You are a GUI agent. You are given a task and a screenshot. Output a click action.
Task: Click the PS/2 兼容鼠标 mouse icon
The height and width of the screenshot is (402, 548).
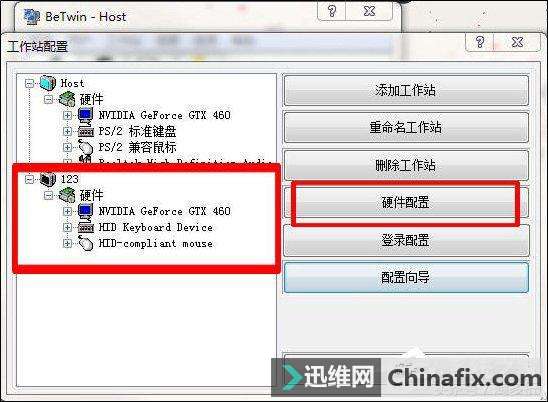point(85,147)
